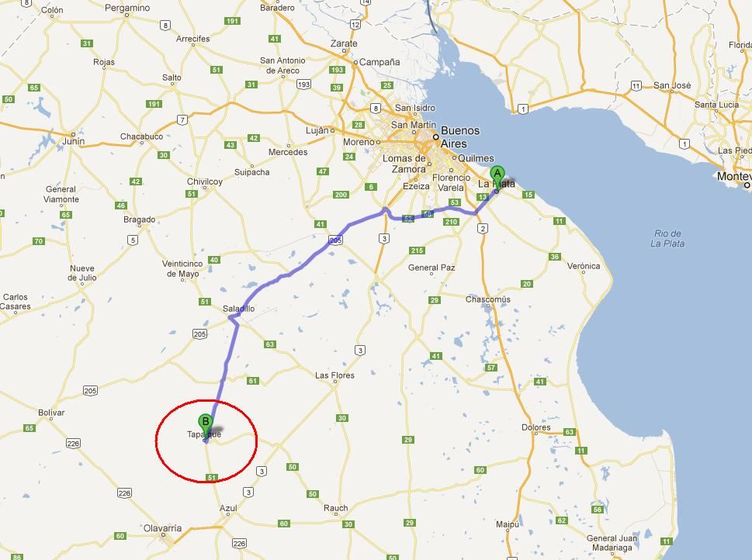Click the route 2 shield south of La Plata
This screenshot has width=752, height=560.
(483, 229)
